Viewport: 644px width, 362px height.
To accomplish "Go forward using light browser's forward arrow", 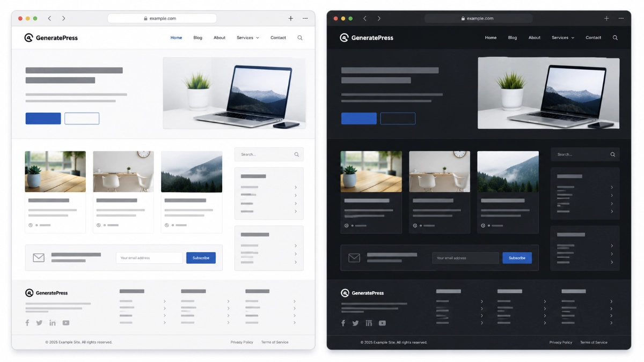I will point(63,18).
